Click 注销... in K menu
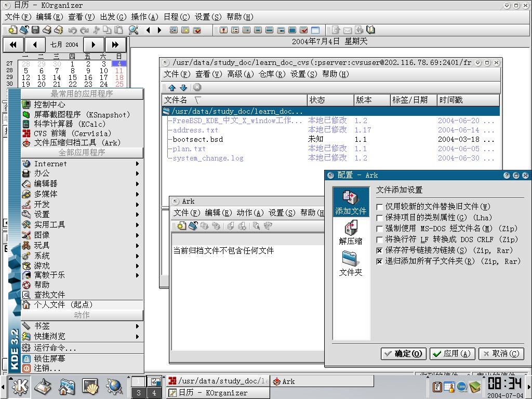Image resolution: width=532 pixels, height=399 pixels. 83,368
